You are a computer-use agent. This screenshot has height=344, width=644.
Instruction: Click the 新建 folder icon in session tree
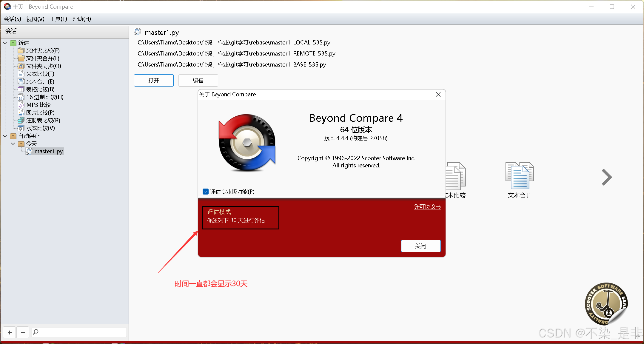pos(13,43)
